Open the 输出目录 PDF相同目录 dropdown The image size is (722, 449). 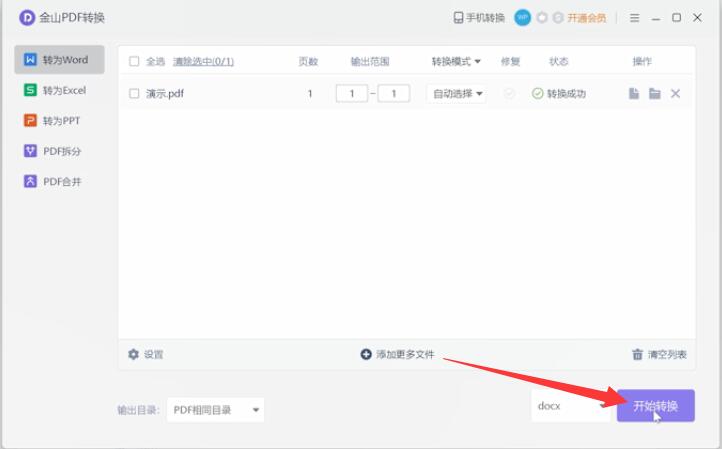coord(215,410)
